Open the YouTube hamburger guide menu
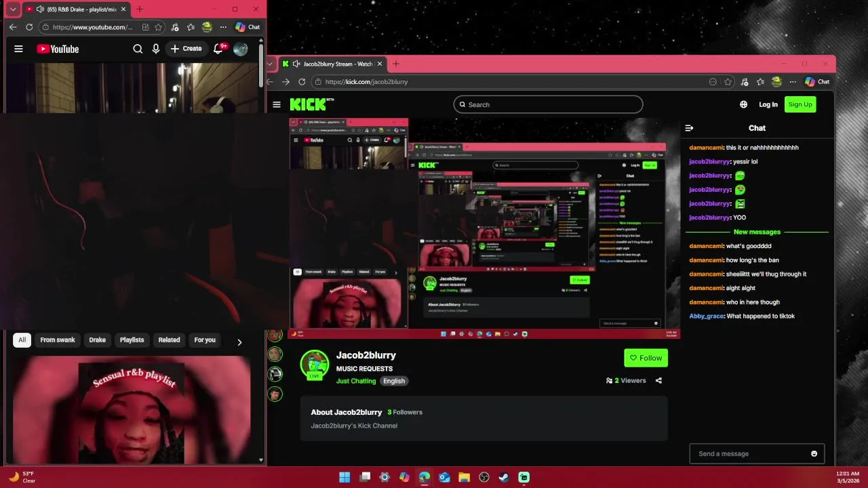 [18, 49]
